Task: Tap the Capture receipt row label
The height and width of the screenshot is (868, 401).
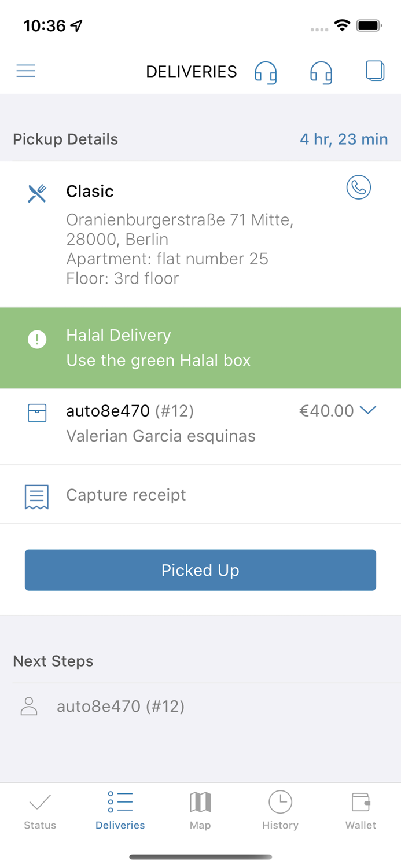Action: (126, 495)
